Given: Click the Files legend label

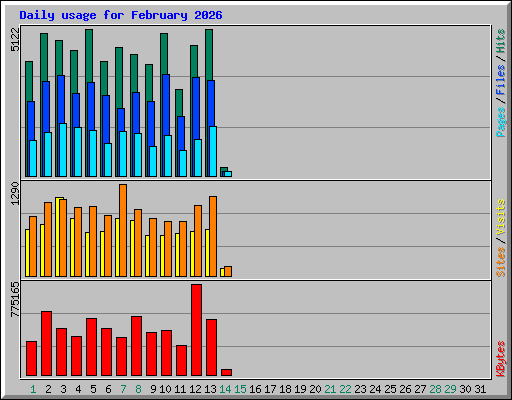Looking at the screenshot, I should 500,79.
